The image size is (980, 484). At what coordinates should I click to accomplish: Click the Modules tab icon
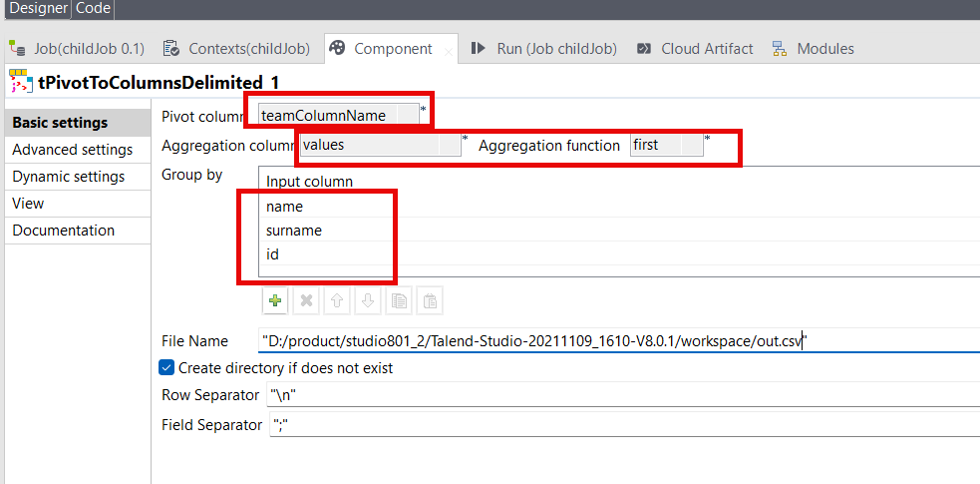pos(780,49)
